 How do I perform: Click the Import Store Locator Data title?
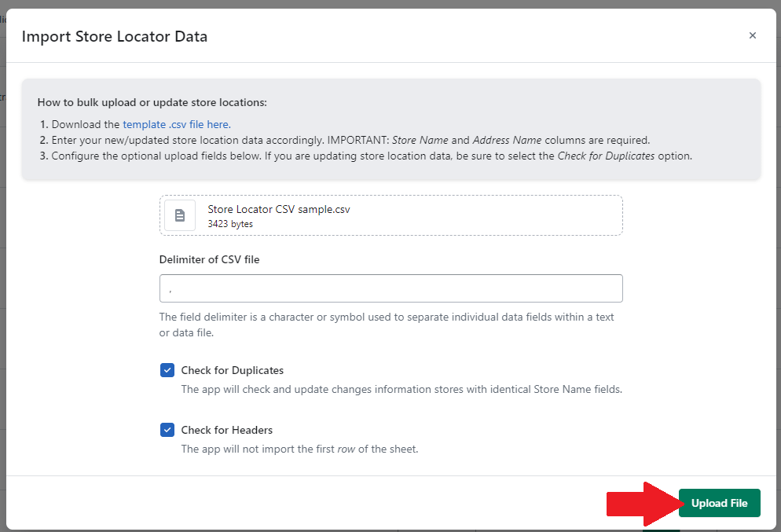[114, 36]
